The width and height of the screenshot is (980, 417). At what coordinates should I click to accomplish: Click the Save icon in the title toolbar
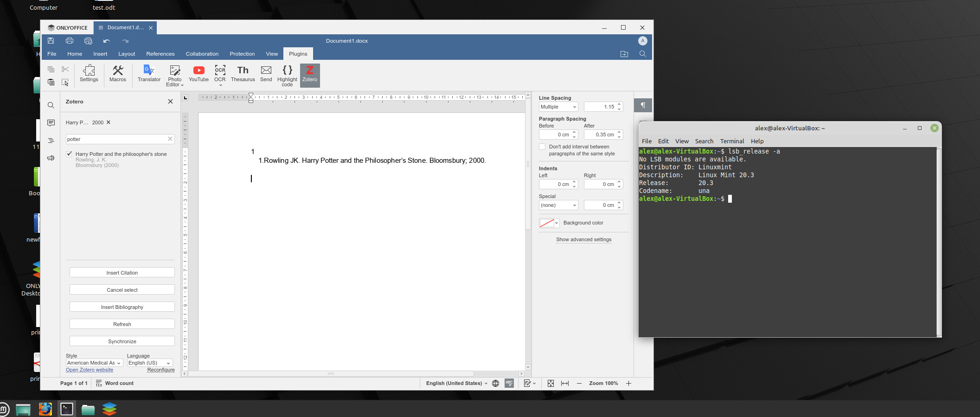tap(51, 41)
